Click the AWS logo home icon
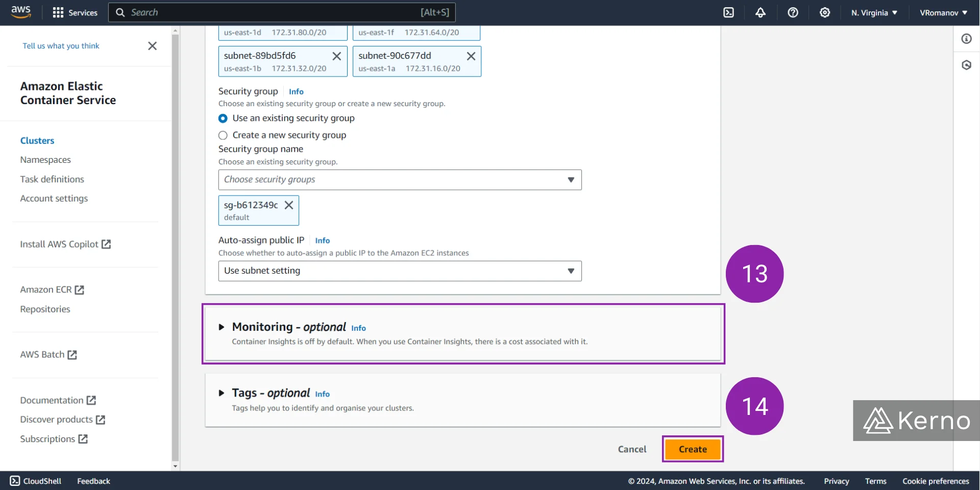This screenshot has height=490, width=980. [21, 12]
